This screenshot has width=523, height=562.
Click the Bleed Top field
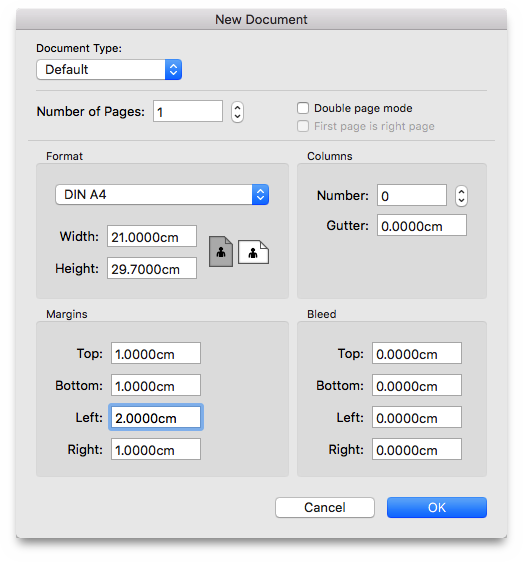point(417,353)
